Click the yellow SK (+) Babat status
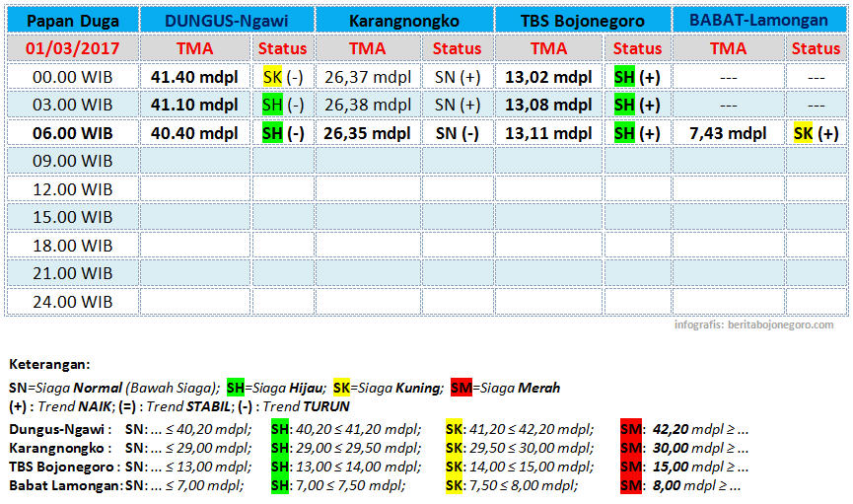Viewport: 853px width, 504px height. (x=816, y=133)
